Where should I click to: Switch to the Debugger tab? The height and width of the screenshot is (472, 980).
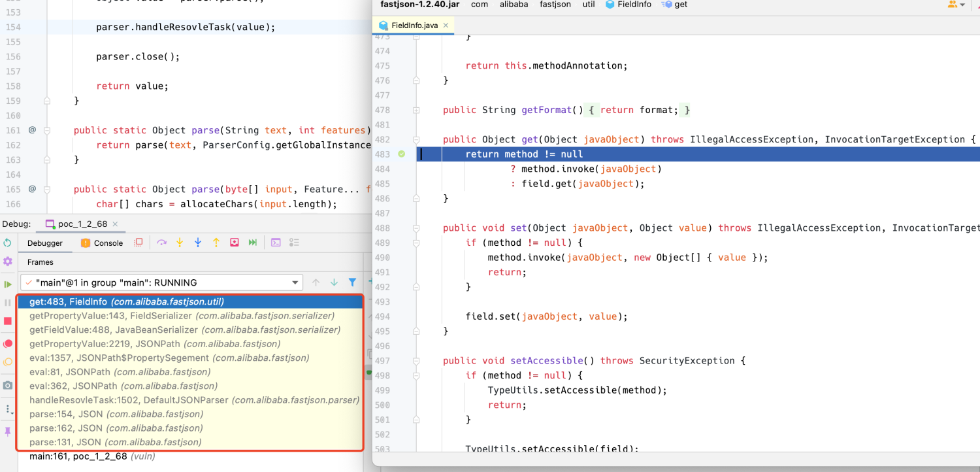click(45, 243)
